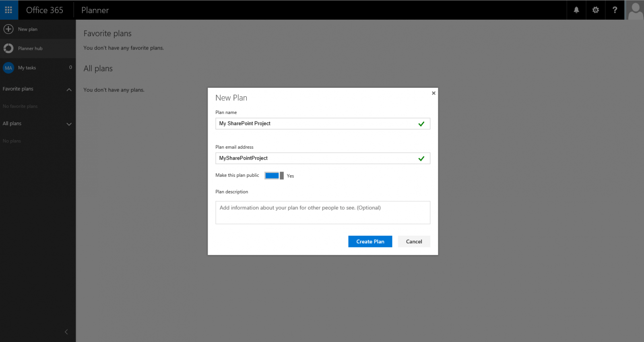Click the Create Plan button
This screenshot has width=644, height=342.
click(x=370, y=241)
